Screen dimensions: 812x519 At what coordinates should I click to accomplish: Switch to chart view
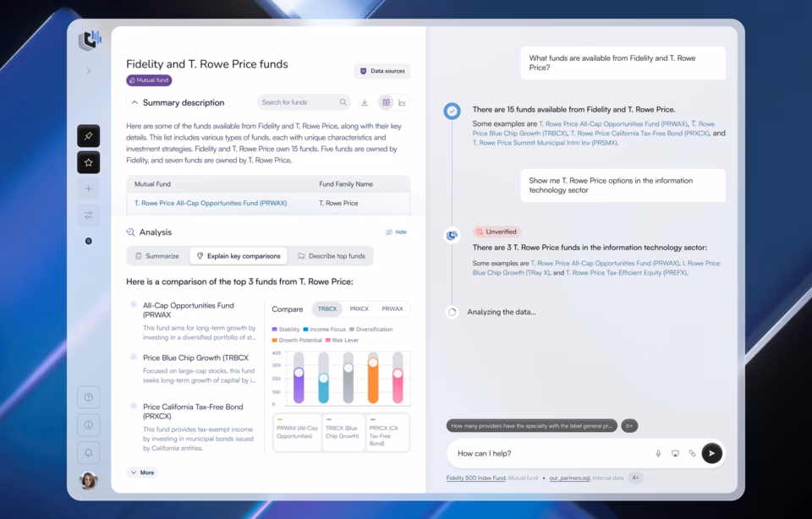coord(402,102)
